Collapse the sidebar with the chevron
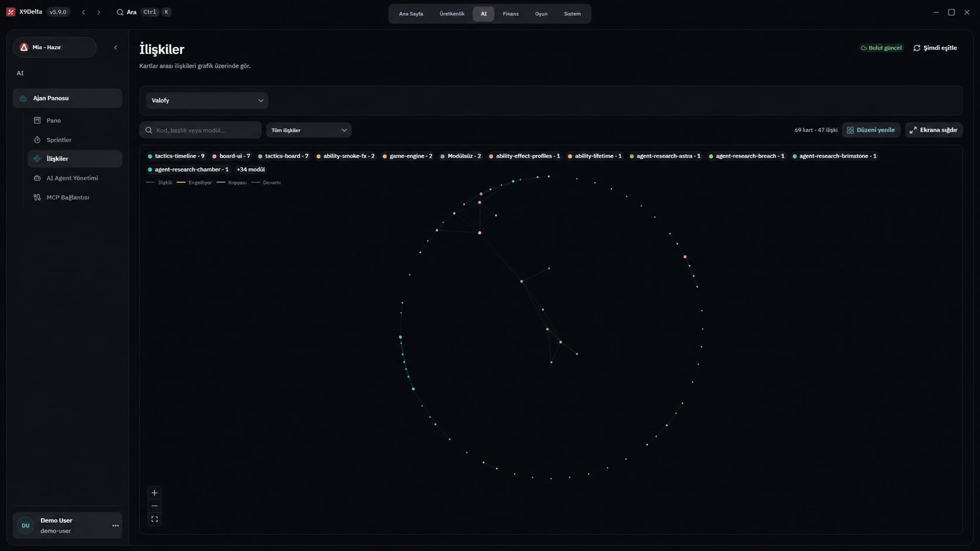Image resolution: width=980 pixels, height=551 pixels. click(115, 47)
